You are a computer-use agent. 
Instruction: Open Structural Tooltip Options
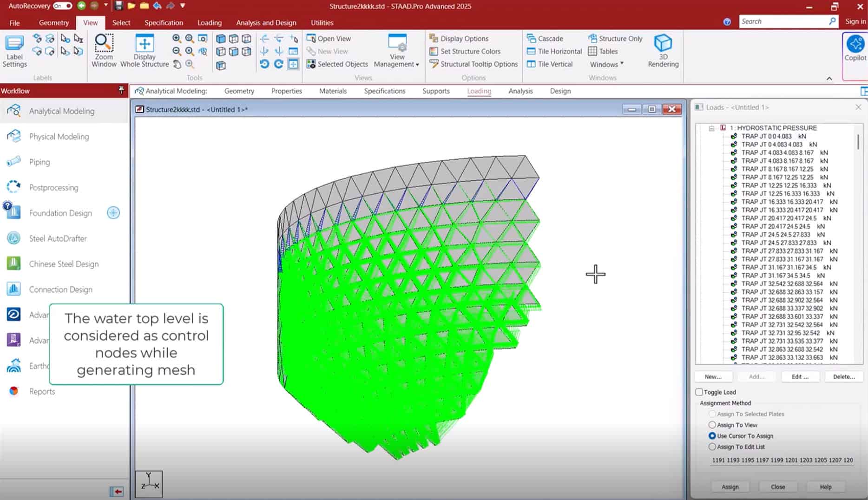click(x=473, y=64)
